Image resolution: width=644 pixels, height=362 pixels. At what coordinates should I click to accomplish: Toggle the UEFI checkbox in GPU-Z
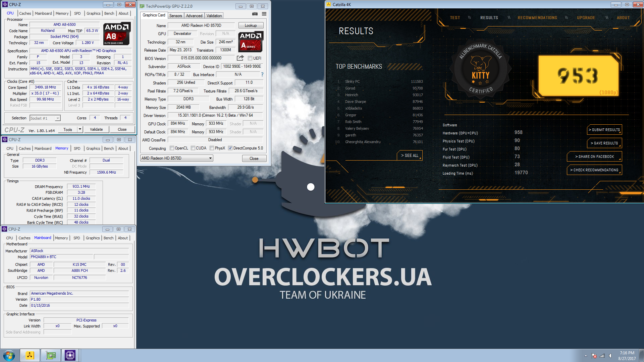250,58
